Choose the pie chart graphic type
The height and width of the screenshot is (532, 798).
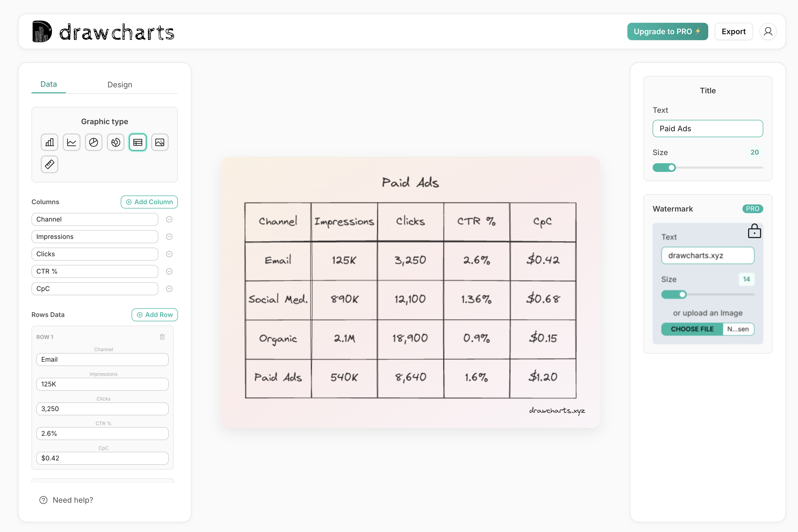click(x=93, y=142)
